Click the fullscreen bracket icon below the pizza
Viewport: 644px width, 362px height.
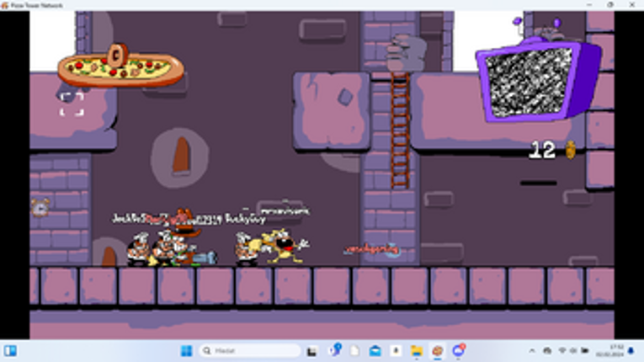[x=72, y=104]
